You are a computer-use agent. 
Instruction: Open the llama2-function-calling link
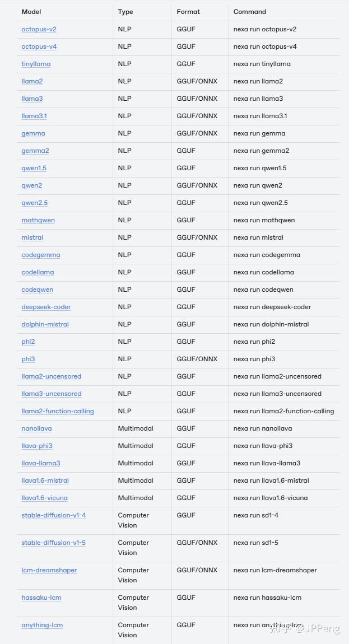pyautogui.click(x=58, y=411)
